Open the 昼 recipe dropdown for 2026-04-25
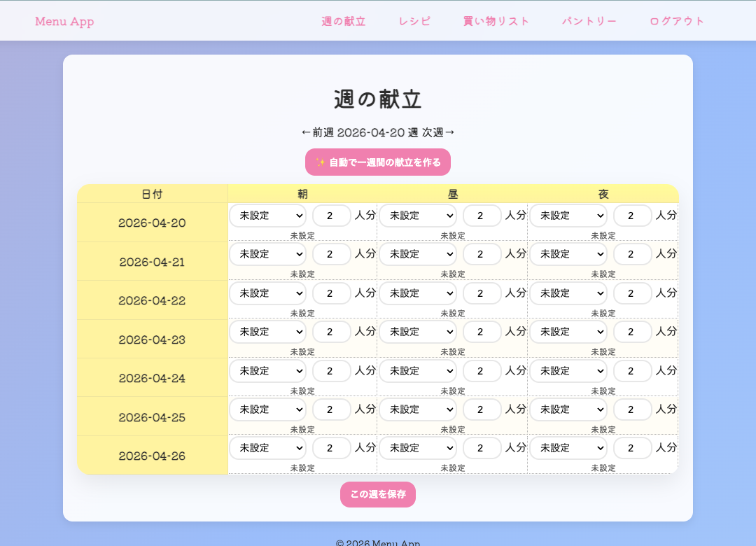Screen dimensions: 756x546 419,409
